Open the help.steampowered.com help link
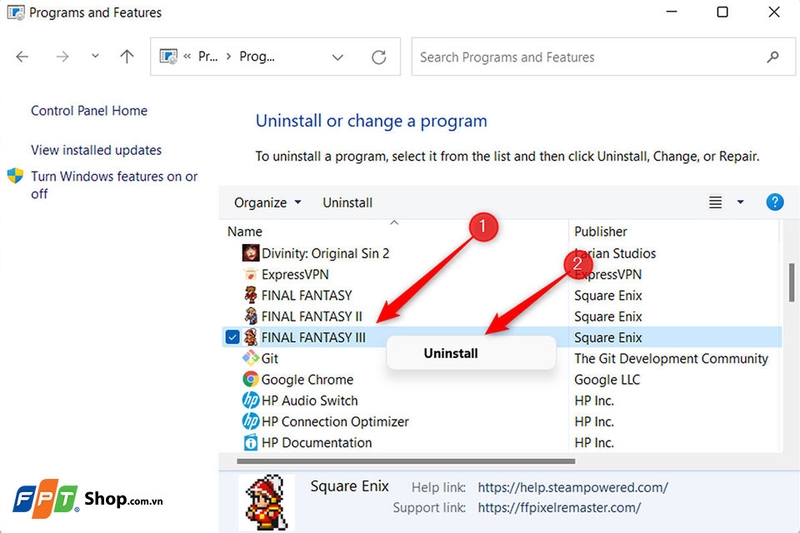Screen dimensions: 800x533 [x=573, y=488]
